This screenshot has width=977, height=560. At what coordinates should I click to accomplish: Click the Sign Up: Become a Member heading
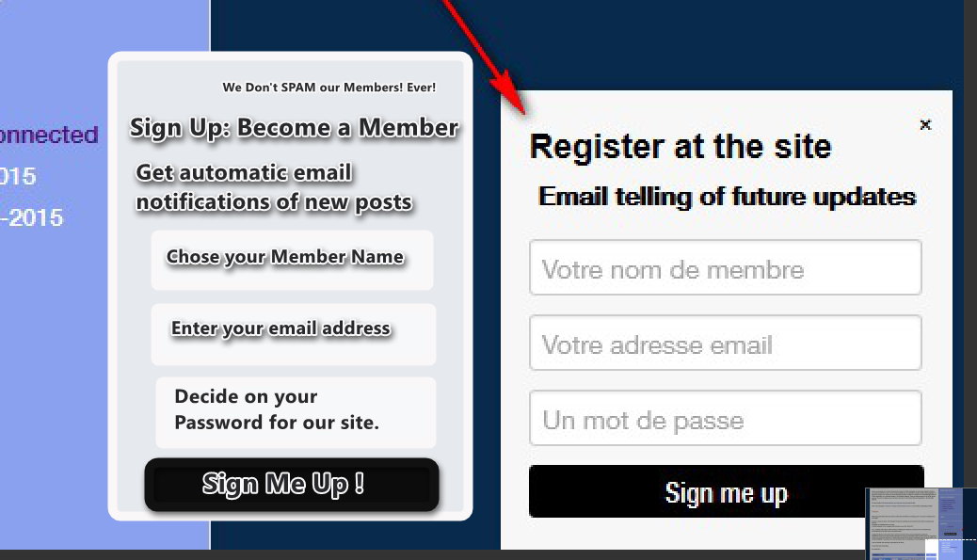pyautogui.click(x=294, y=128)
